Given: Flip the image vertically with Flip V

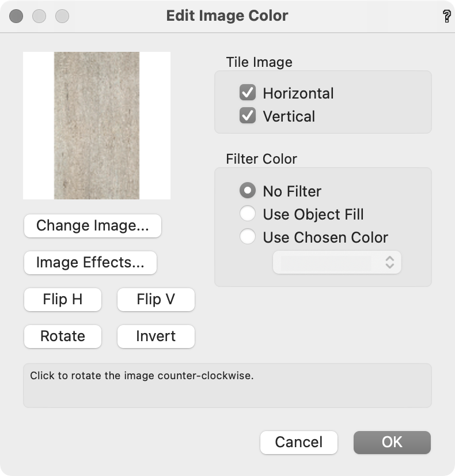Looking at the screenshot, I should 156,300.
